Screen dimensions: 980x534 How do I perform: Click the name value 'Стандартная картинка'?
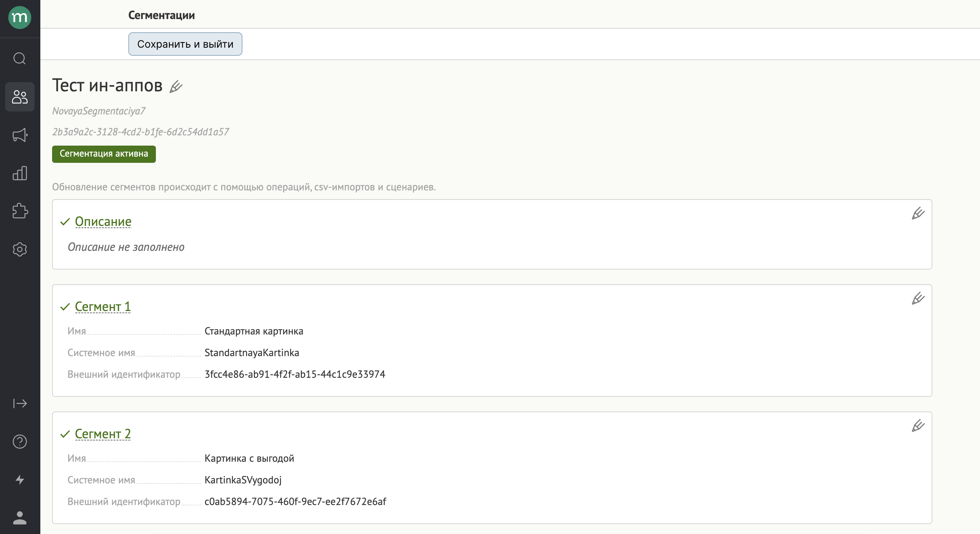pyautogui.click(x=254, y=331)
